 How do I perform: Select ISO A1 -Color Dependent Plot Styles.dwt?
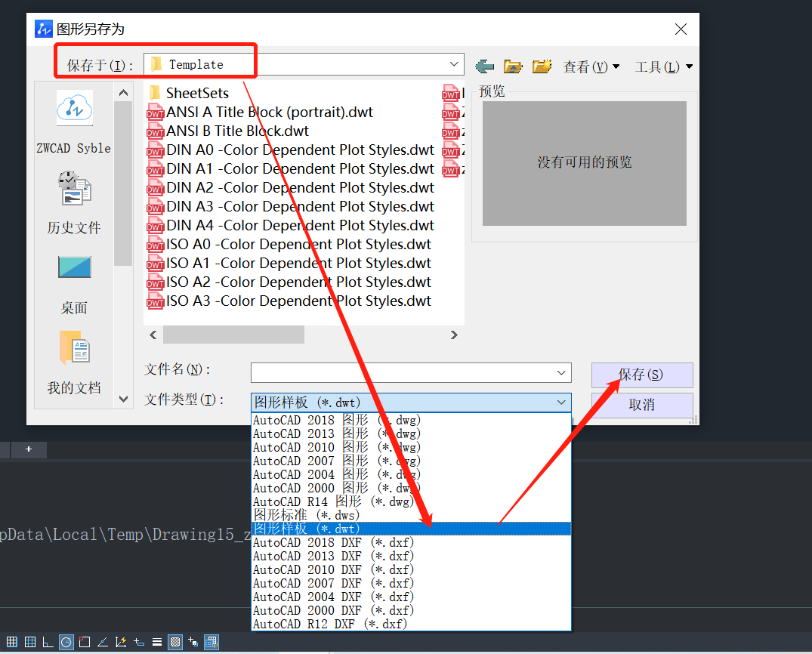click(x=289, y=264)
